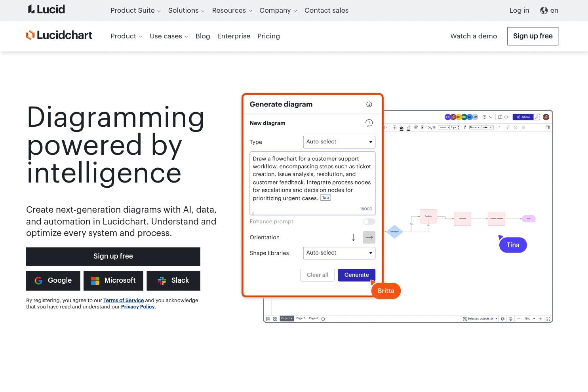Expand the Product dropdown in Lucidchart nav
The width and height of the screenshot is (588, 392).
(x=126, y=36)
